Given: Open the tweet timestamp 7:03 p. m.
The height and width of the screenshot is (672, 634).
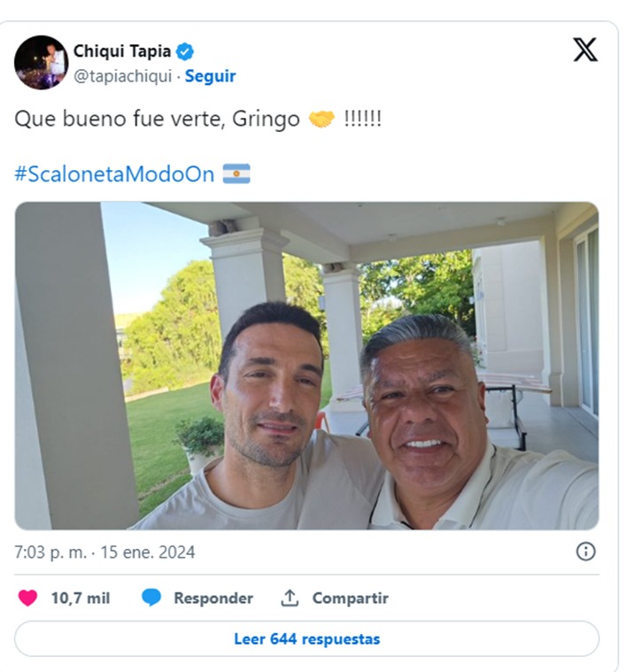Looking at the screenshot, I should 104,552.
